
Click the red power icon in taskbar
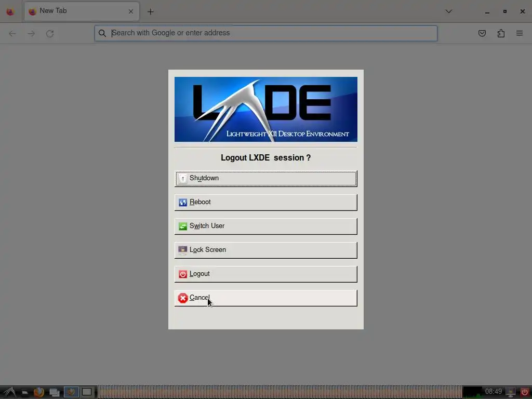pos(525,392)
